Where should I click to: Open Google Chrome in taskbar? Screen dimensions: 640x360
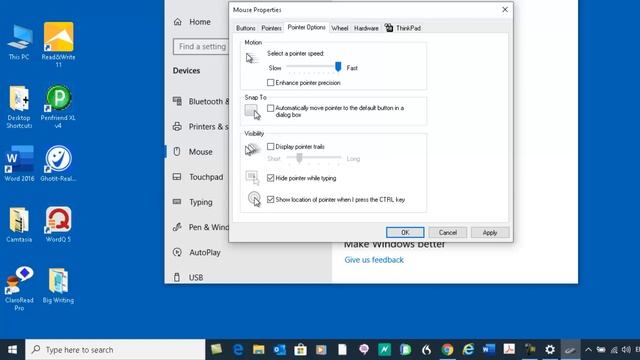pyautogui.click(x=447, y=349)
